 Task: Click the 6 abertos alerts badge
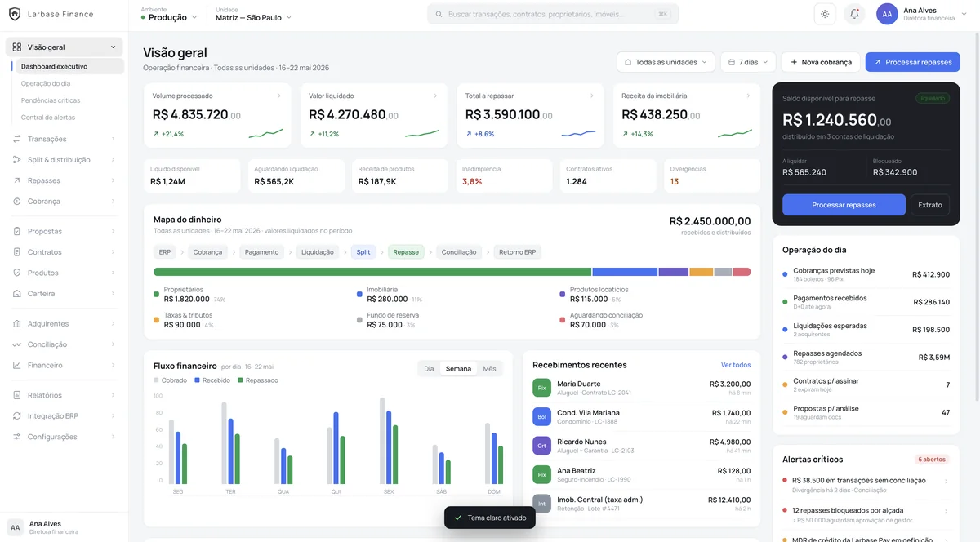tap(932, 460)
